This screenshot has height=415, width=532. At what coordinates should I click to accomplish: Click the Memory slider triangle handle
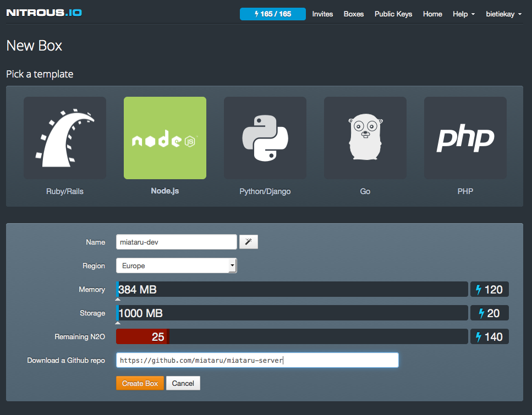(118, 299)
